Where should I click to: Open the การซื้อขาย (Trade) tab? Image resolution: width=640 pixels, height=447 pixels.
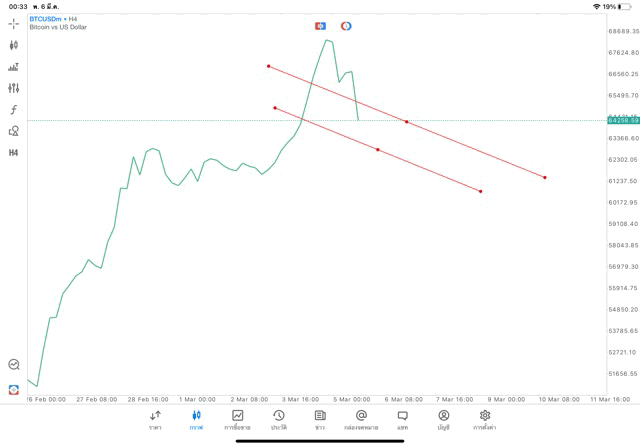pos(238,419)
